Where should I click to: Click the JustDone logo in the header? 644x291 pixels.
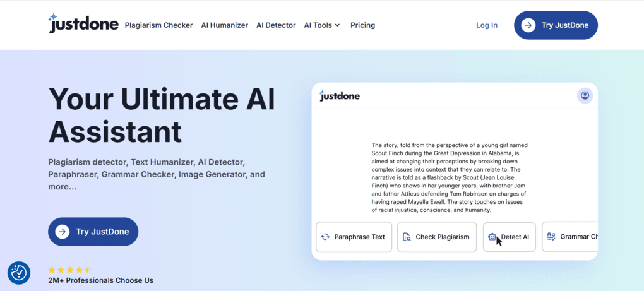[x=83, y=23]
